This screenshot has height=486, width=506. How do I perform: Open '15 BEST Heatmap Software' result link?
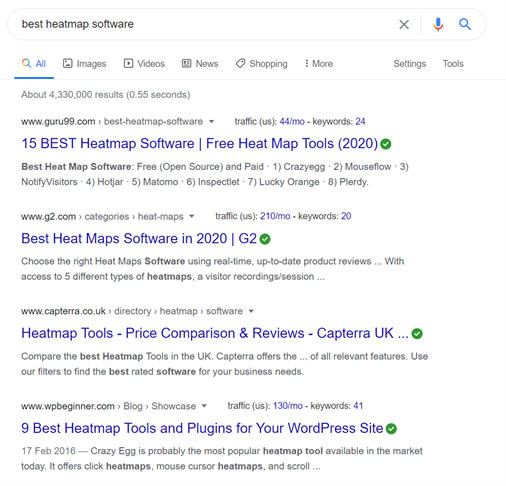tap(200, 144)
